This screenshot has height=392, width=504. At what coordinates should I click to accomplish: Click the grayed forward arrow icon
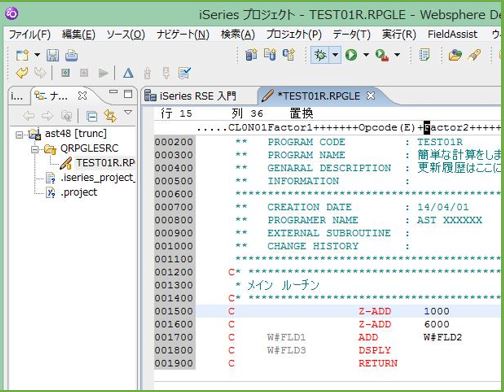pos(40,73)
